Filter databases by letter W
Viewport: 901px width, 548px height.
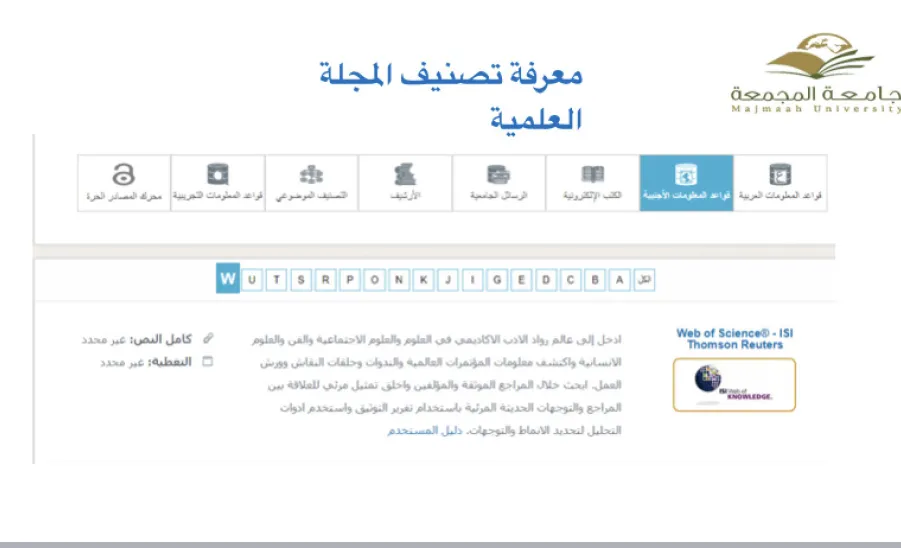(228, 279)
